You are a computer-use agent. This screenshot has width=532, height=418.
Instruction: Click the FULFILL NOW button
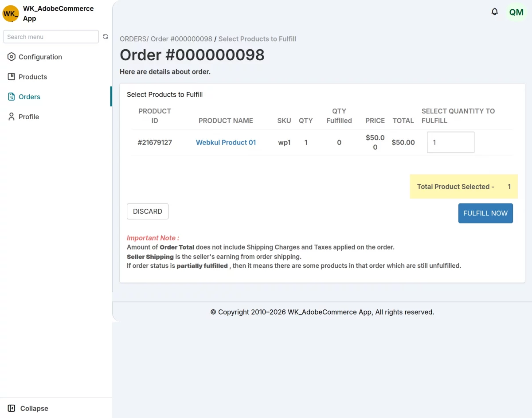(485, 213)
